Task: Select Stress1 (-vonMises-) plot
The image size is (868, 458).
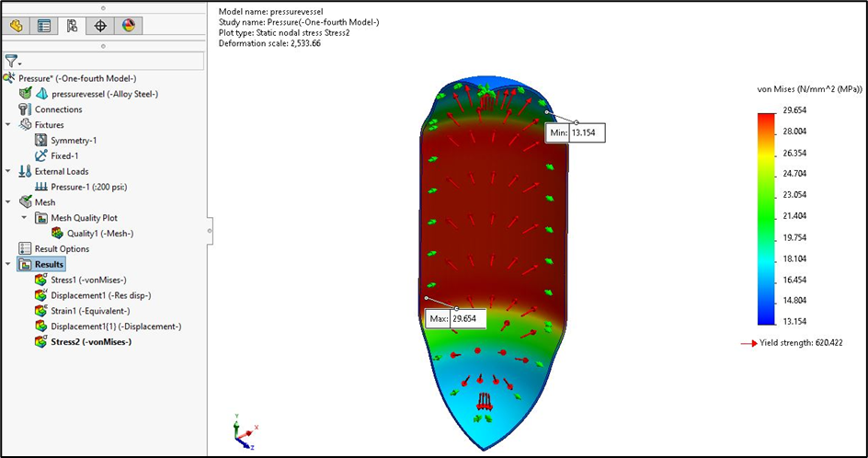Action: pyautogui.click(x=89, y=280)
